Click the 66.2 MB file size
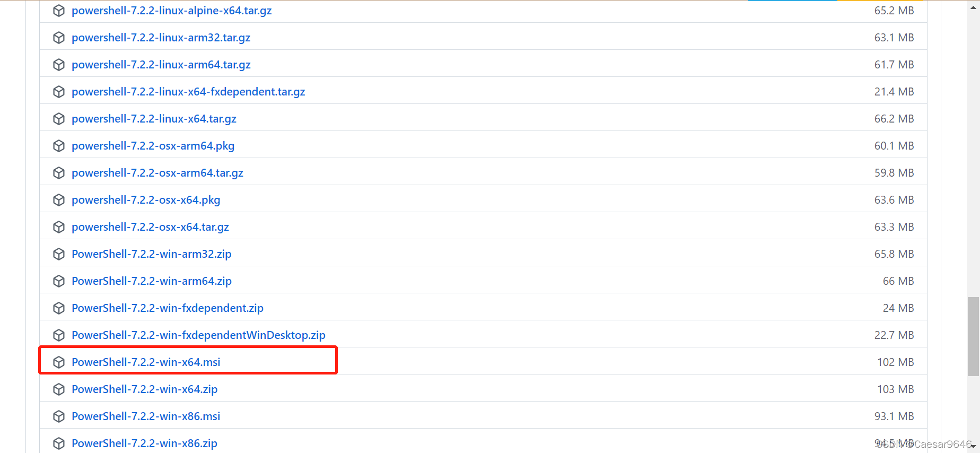 point(894,119)
